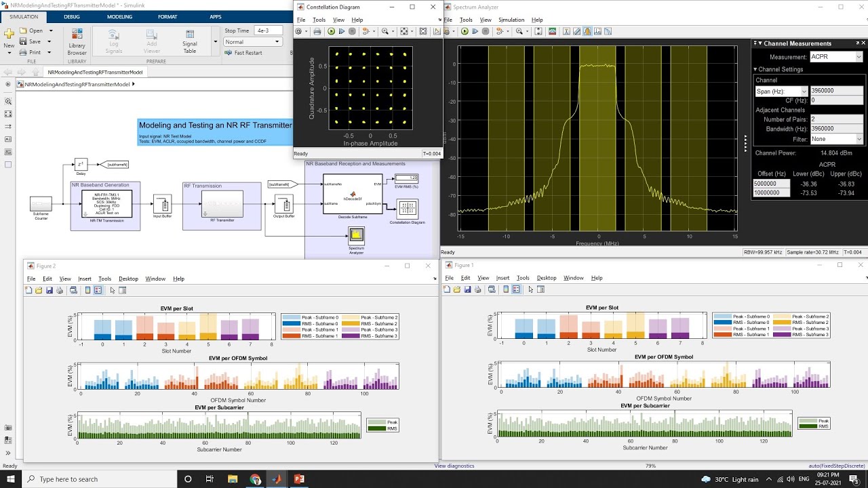Screen dimensions: 868x488
Task: Select the RF Transmitter block
Action: pyautogui.click(x=222, y=205)
